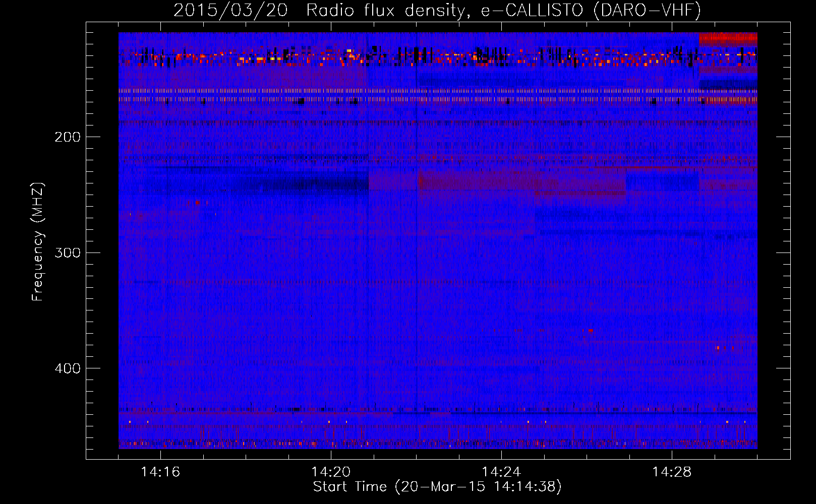Click the 14:24 time tick label
Image resolution: width=816 pixels, height=504 pixels.
[501, 472]
